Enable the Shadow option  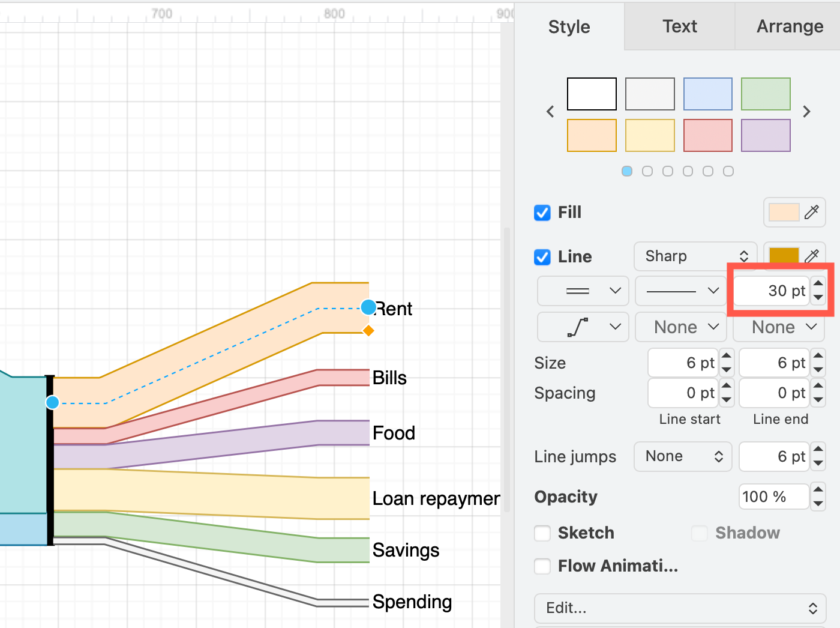click(x=700, y=533)
